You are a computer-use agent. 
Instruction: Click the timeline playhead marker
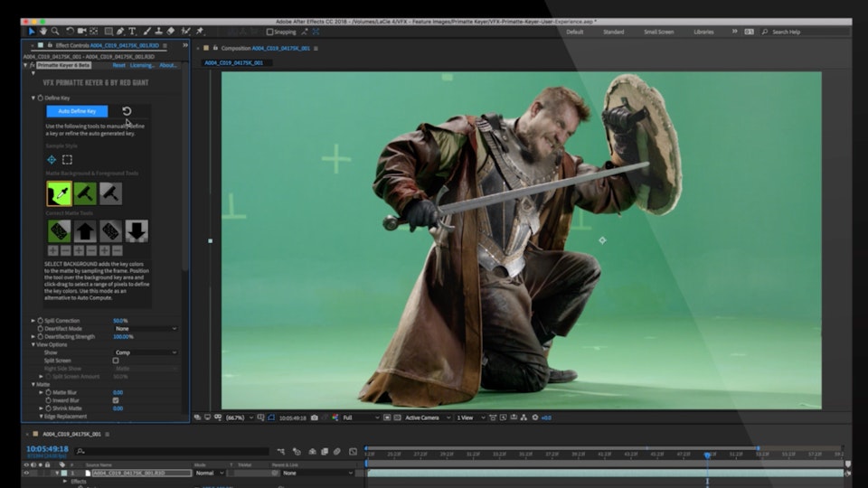click(x=707, y=455)
